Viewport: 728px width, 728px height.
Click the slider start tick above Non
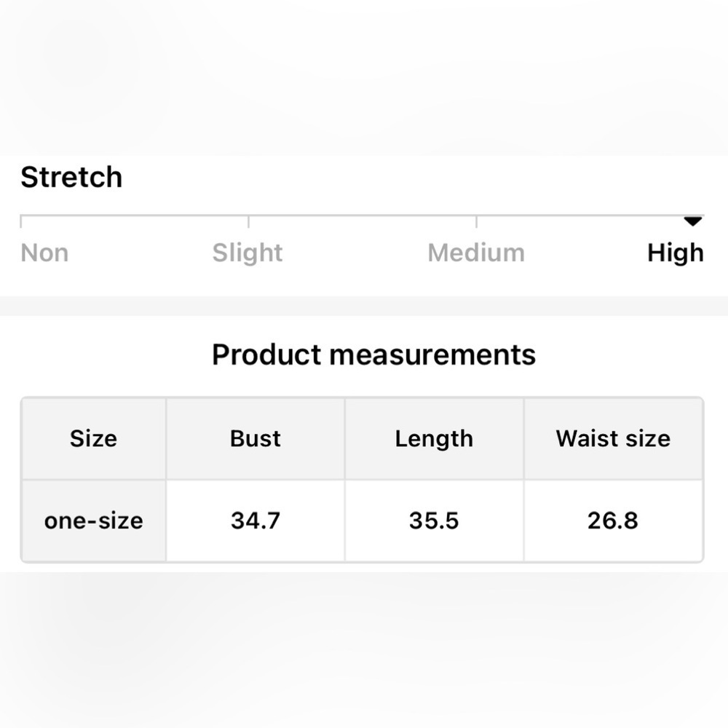coord(21,221)
